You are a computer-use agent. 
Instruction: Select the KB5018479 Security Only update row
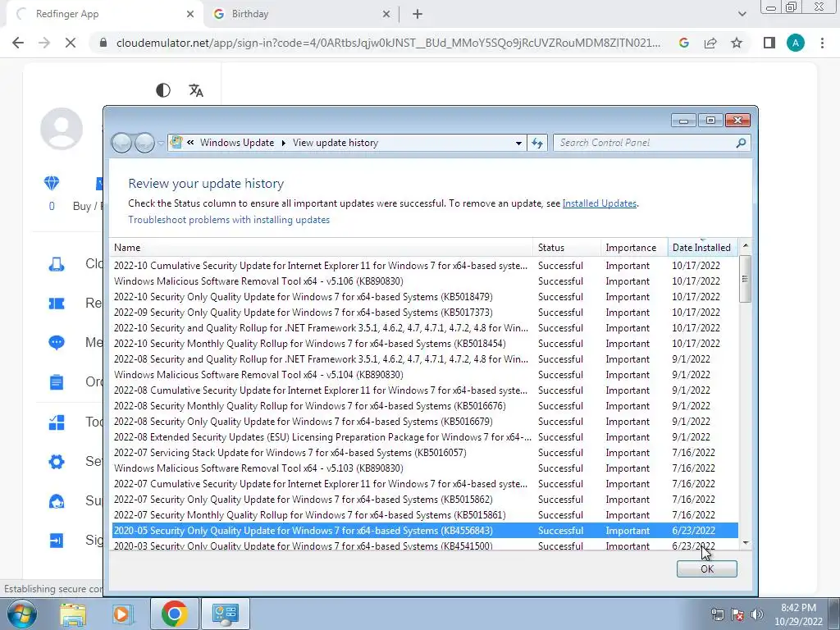click(425, 297)
